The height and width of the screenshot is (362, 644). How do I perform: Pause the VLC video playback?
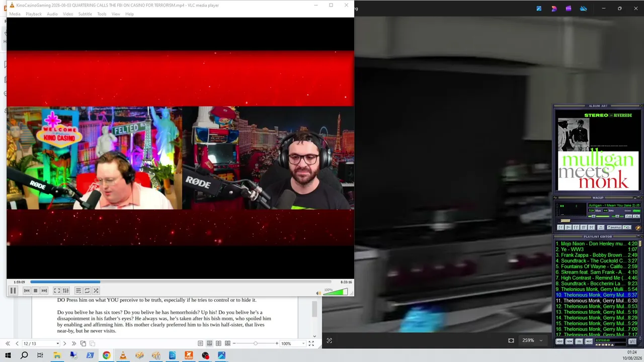point(13,291)
